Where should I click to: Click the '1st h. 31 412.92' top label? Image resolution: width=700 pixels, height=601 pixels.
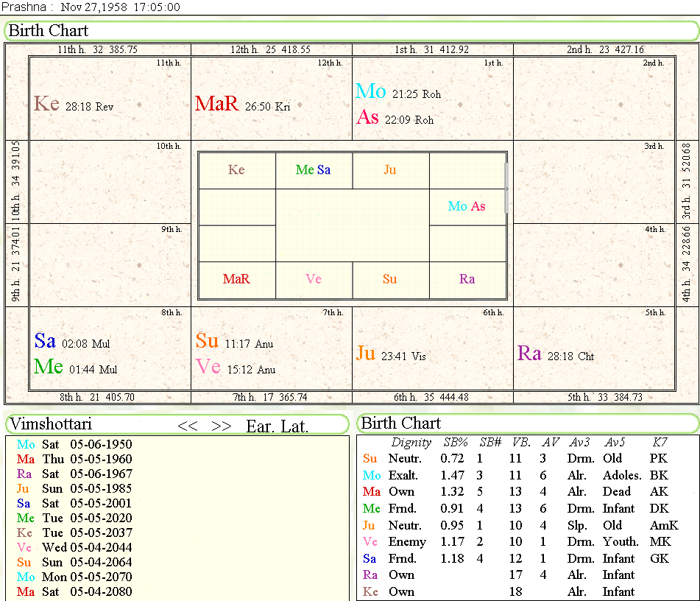tap(431, 49)
